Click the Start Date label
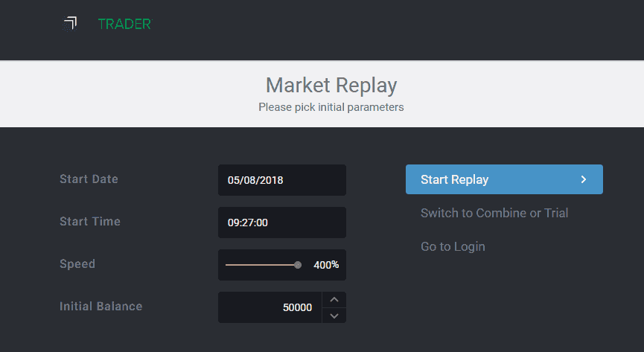The height and width of the screenshot is (352, 644). [x=89, y=179]
